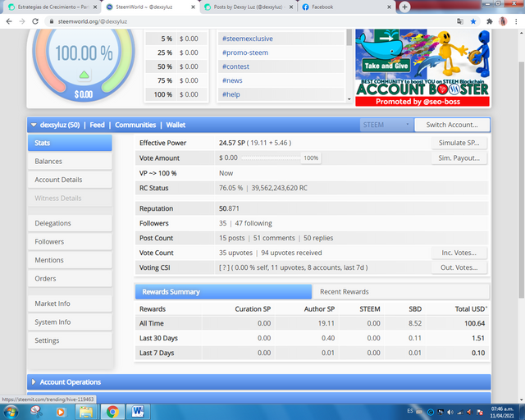The width and height of the screenshot is (525, 420).
Task: Open Mentions in the sidebar
Action: (70, 260)
